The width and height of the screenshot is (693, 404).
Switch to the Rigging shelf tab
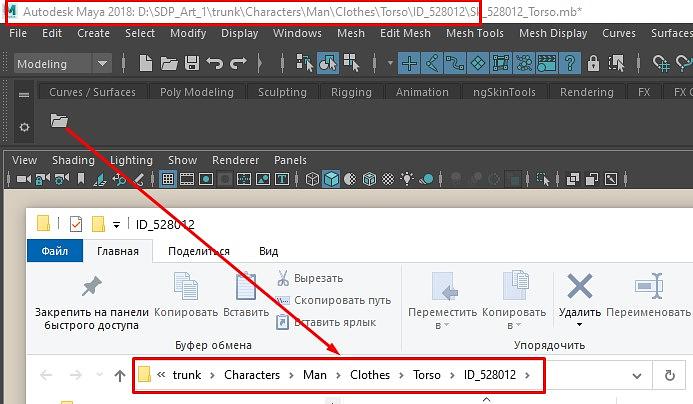pos(351,92)
